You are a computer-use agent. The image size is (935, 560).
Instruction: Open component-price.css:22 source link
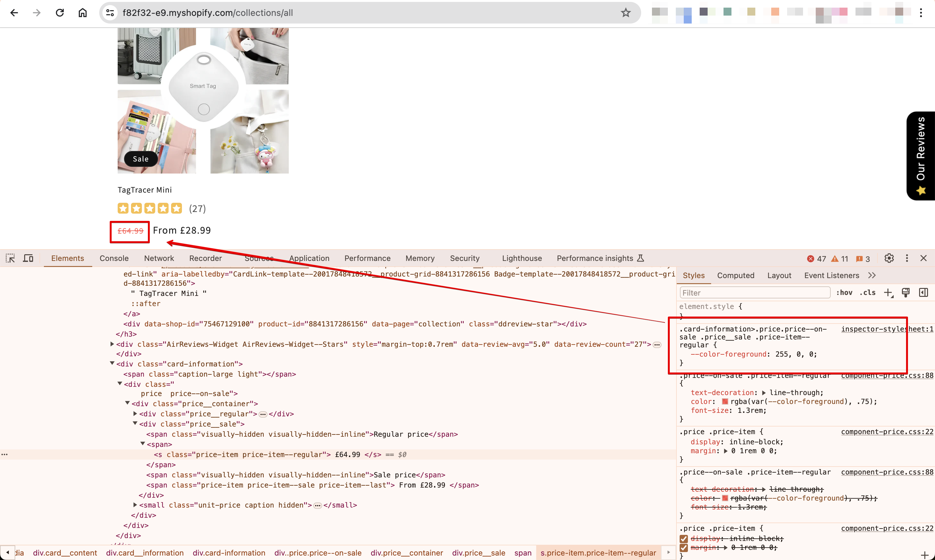click(887, 432)
